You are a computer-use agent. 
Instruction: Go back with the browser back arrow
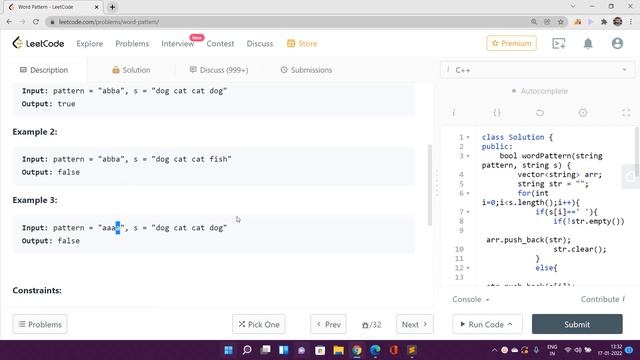tap(9, 22)
